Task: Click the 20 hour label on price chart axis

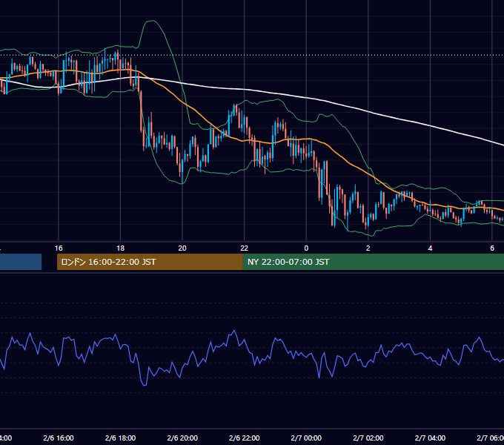Action: click(182, 248)
